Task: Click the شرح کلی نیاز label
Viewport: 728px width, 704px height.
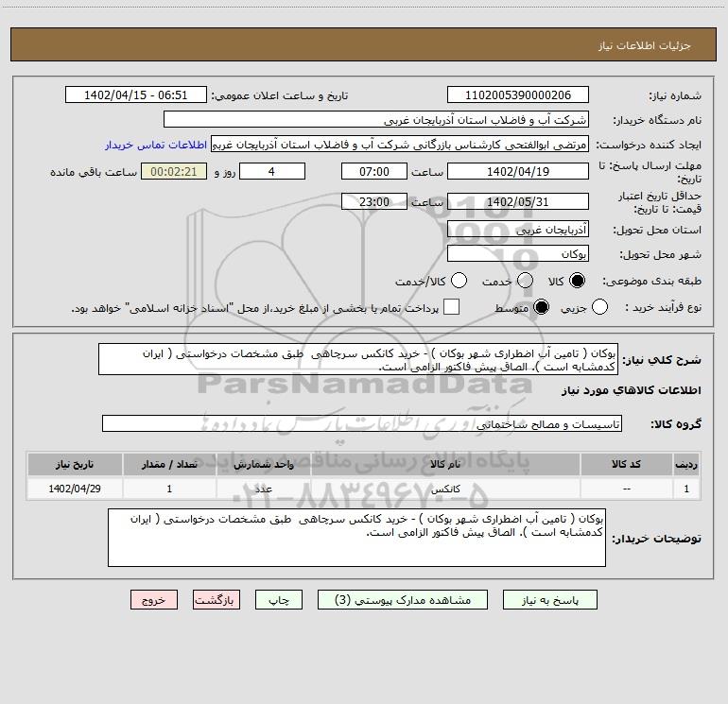Action: 662,360
